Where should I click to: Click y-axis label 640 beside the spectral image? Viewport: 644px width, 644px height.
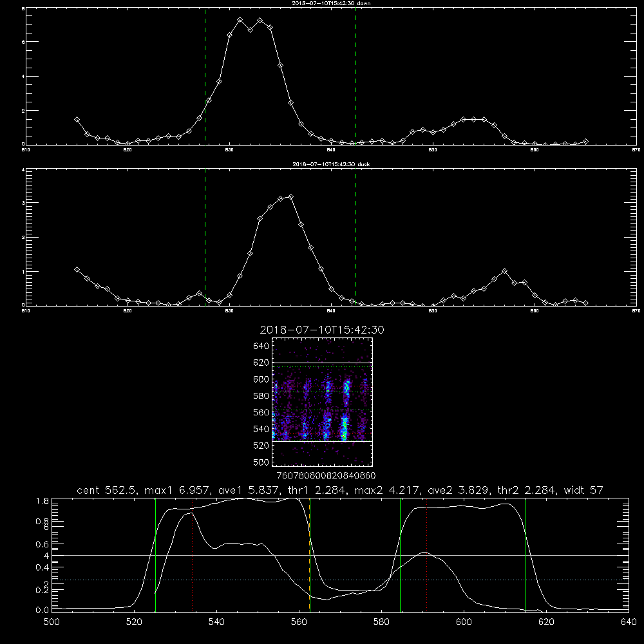[x=261, y=346]
